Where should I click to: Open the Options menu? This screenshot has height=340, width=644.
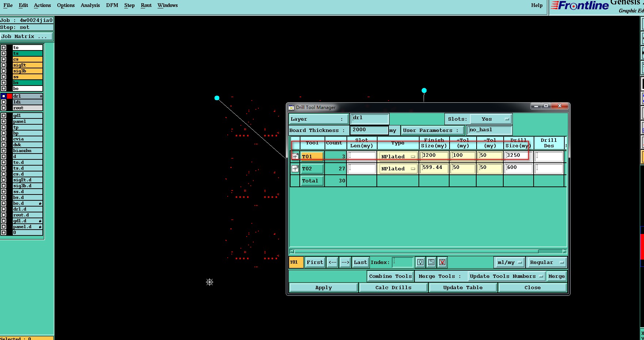tap(66, 5)
